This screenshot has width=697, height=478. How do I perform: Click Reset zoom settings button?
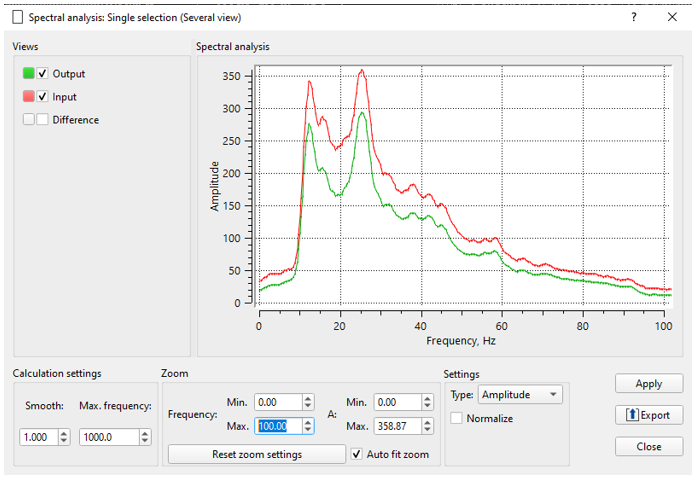point(256,454)
